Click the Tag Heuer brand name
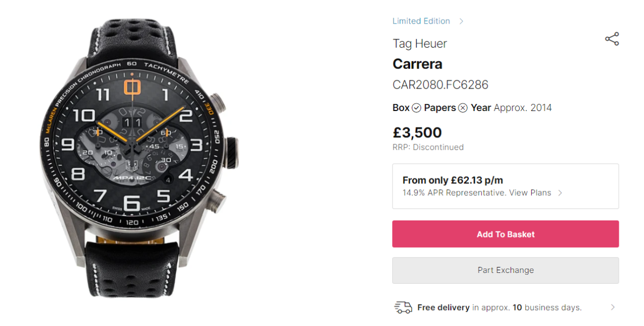This screenshot has width=644, height=326. click(419, 44)
